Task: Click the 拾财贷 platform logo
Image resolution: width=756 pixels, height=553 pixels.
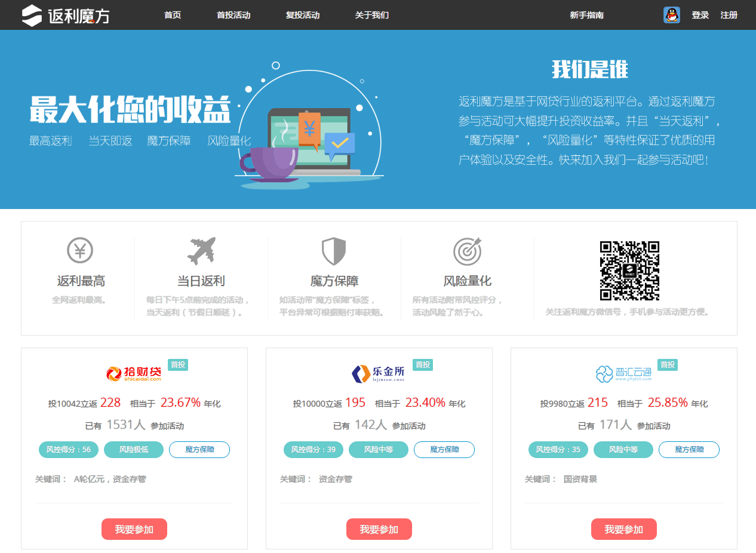Action: click(134, 374)
